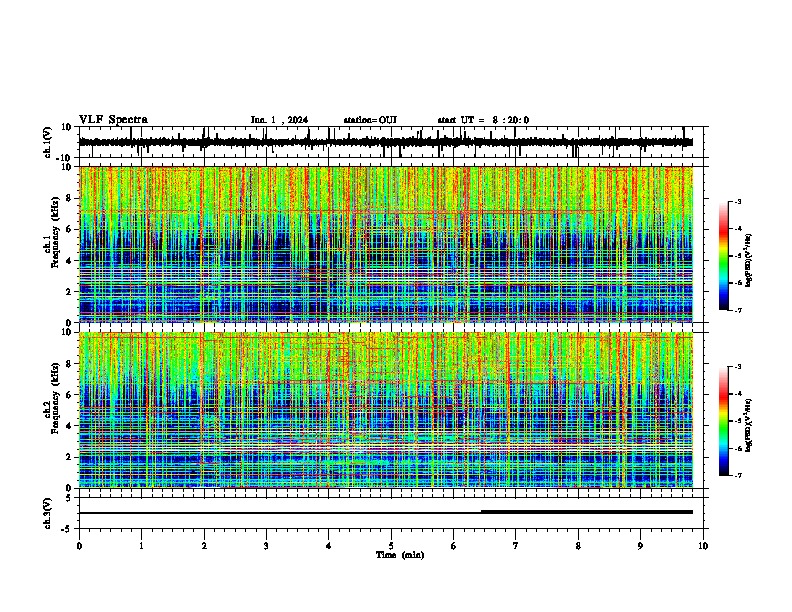Click the "start UT = 8 :20: 0" text

483,120
